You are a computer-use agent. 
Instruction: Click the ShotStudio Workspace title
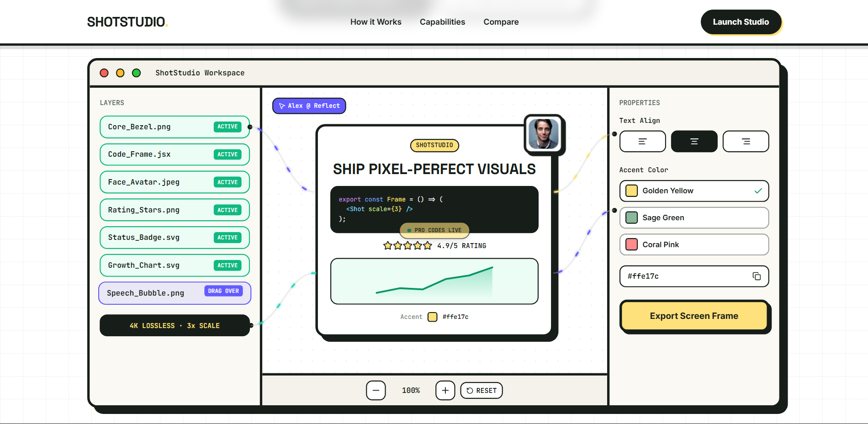coord(200,73)
